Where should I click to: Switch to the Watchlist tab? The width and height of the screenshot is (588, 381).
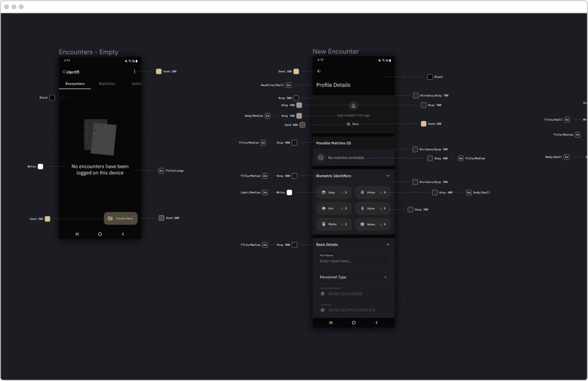pyautogui.click(x=107, y=84)
